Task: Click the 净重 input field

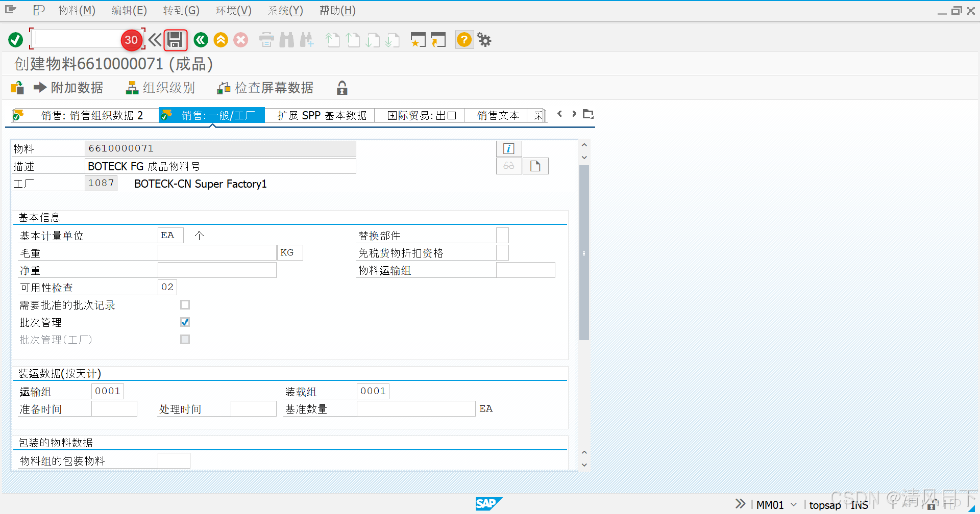Action: (217, 270)
